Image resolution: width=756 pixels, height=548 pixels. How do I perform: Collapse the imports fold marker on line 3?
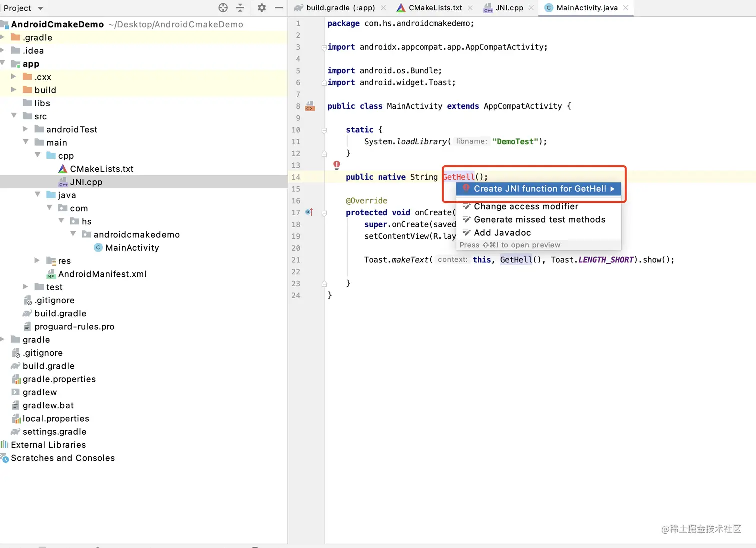pos(324,47)
